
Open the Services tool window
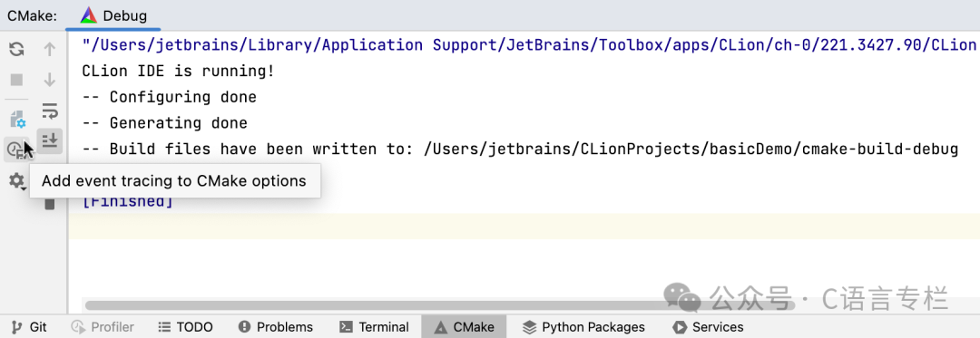(x=708, y=327)
